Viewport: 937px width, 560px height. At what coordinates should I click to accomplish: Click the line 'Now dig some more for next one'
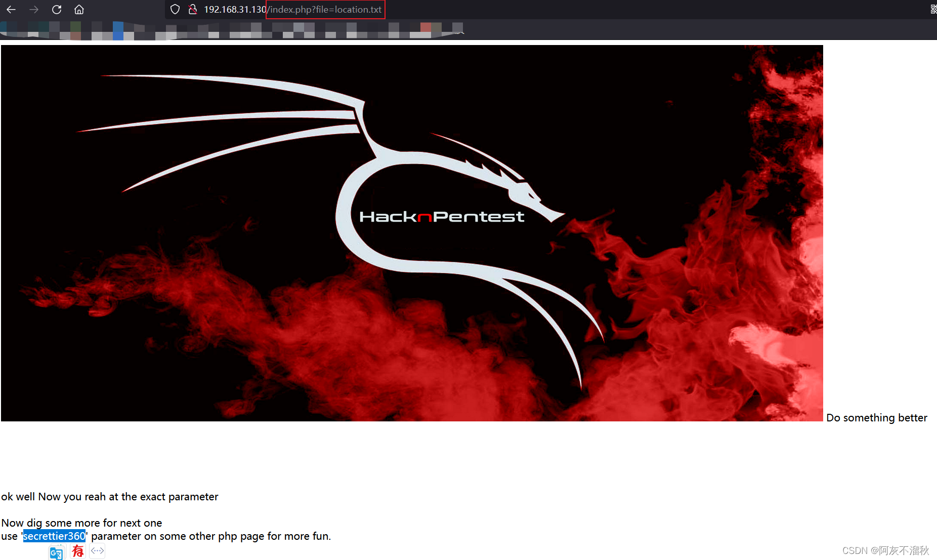coord(81,523)
